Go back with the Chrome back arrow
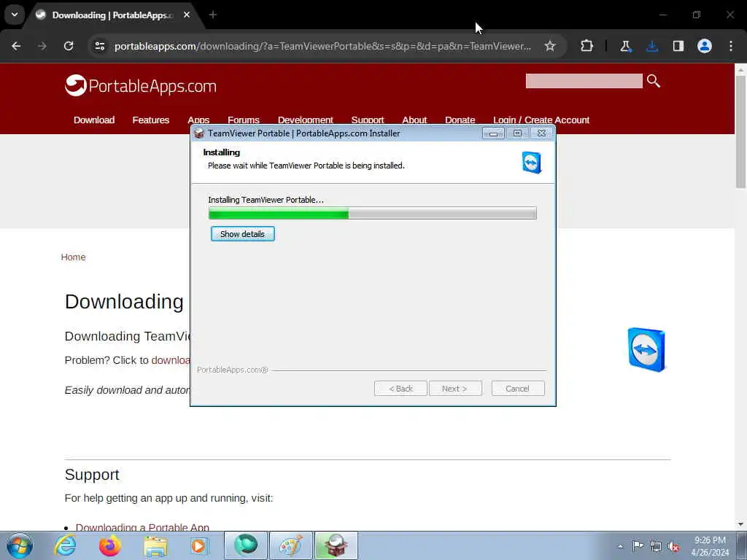The image size is (747, 560). pos(16,46)
